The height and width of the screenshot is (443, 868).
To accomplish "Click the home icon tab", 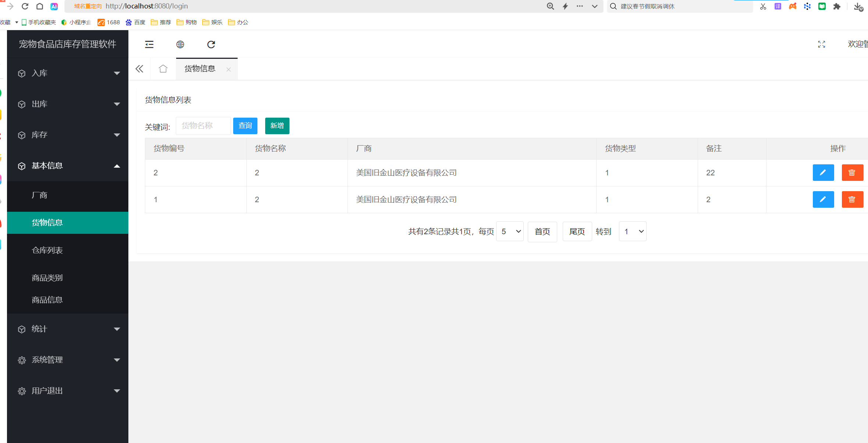I will click(163, 69).
